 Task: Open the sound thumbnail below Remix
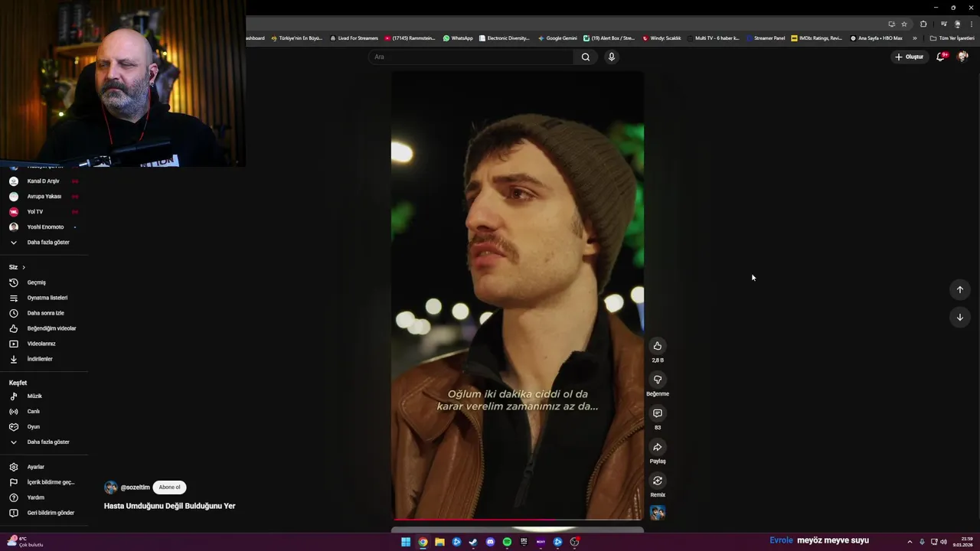coord(657,513)
